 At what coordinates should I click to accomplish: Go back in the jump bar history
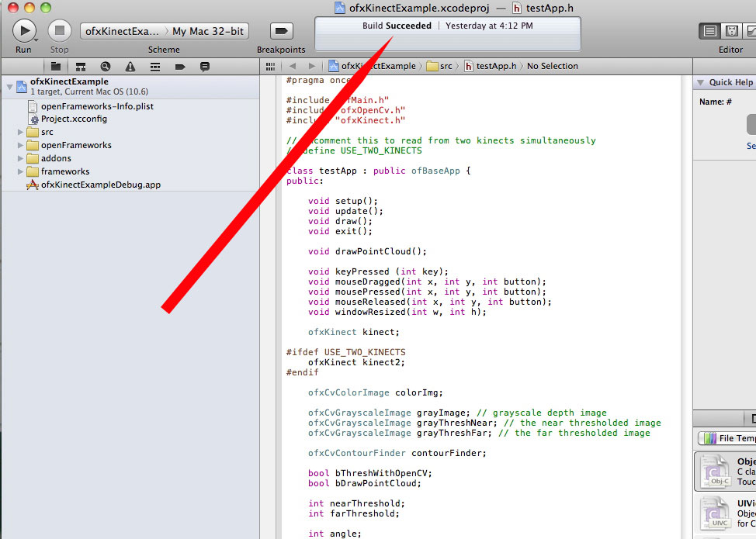point(293,67)
